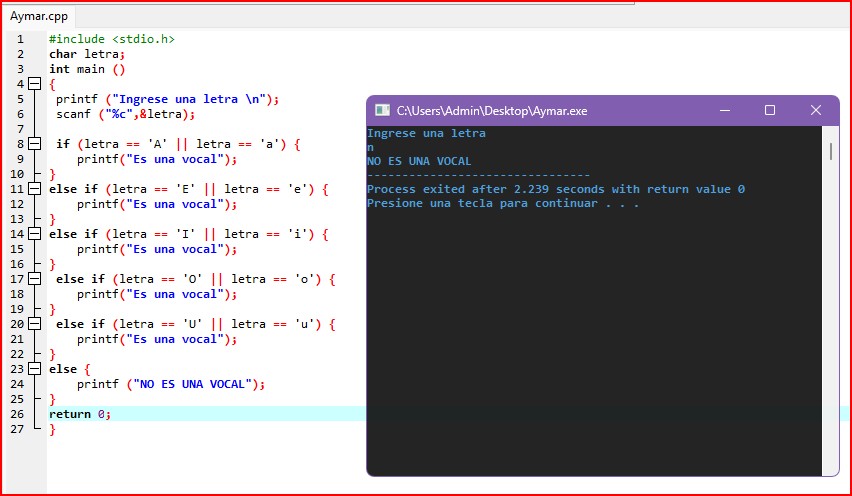The image size is (852, 496).
Task: Collapse the 'I' vowel check fold at line 14
Action: [35, 234]
